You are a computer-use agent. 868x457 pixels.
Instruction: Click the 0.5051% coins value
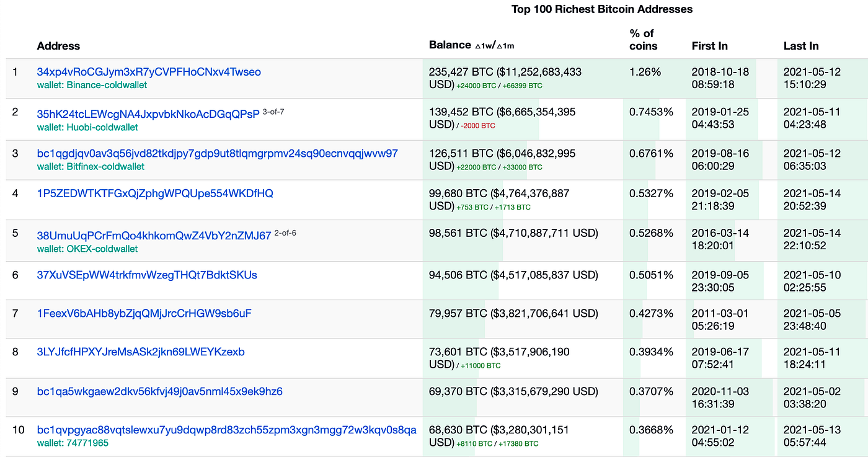coord(651,275)
